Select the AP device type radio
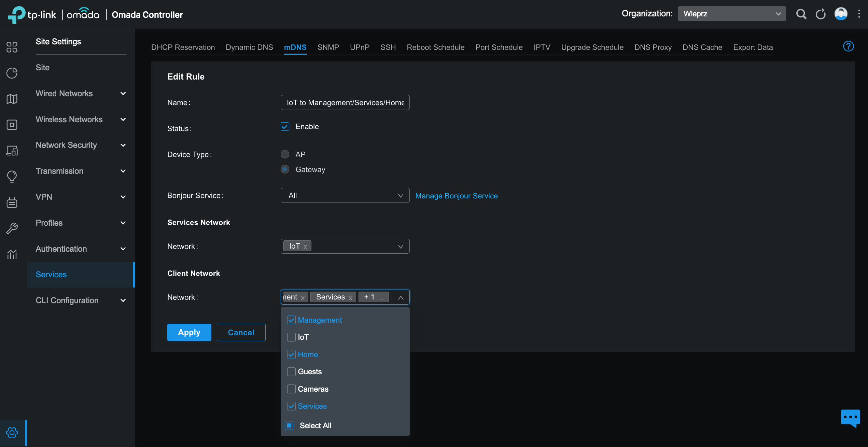Viewport: 868px width, 447px height. tap(285, 154)
